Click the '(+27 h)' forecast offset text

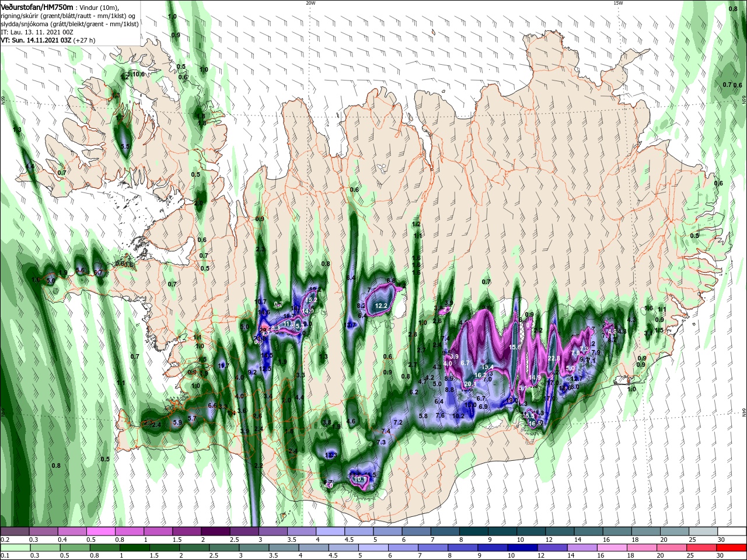[85, 40]
